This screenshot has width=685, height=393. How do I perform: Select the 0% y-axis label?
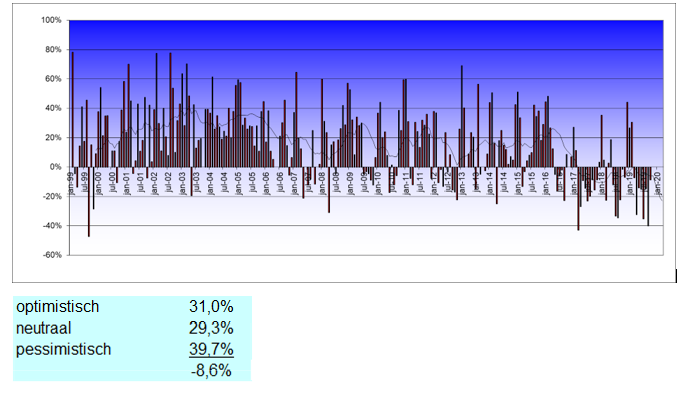pyautogui.click(x=55, y=167)
